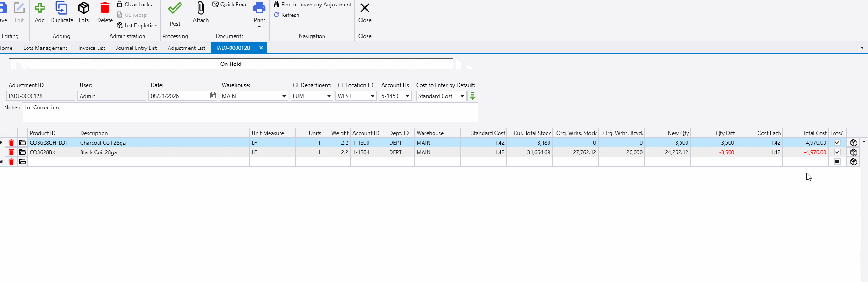Delete the CO3628CH-LOT row
This screenshot has height=282, width=868.
tap(11, 143)
